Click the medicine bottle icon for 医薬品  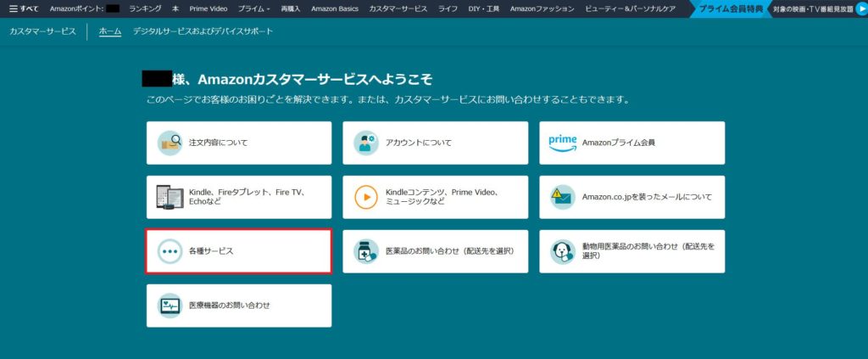click(366, 251)
